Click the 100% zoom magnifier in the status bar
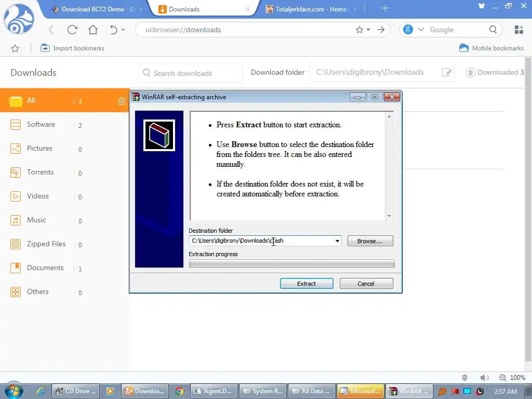The image size is (532, 399). (x=502, y=378)
